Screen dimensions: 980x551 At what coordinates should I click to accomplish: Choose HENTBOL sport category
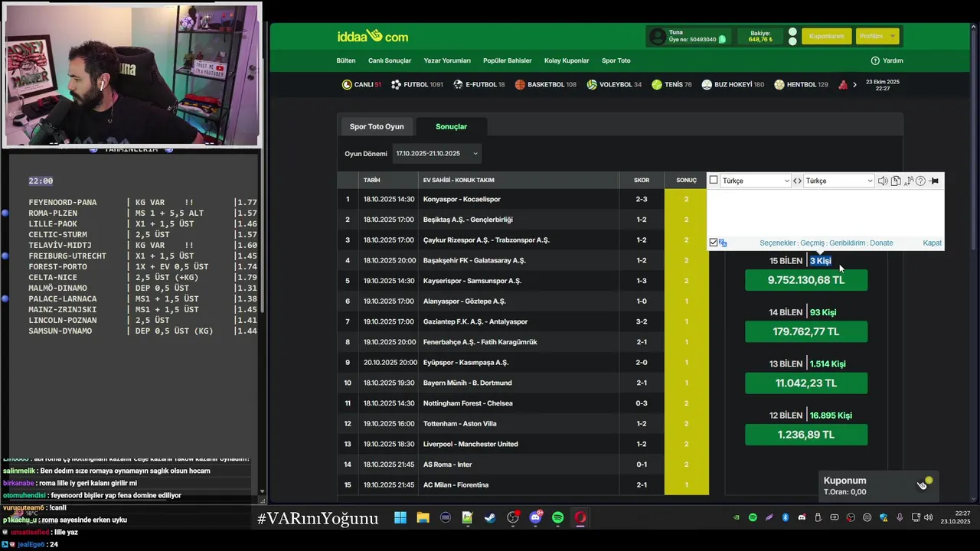[x=801, y=84]
